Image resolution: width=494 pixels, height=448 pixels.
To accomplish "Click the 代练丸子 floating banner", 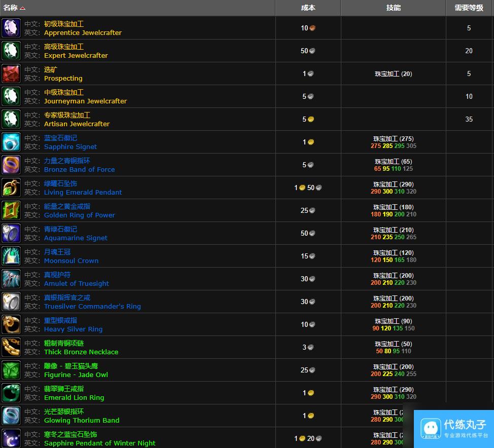I will click(453, 429).
